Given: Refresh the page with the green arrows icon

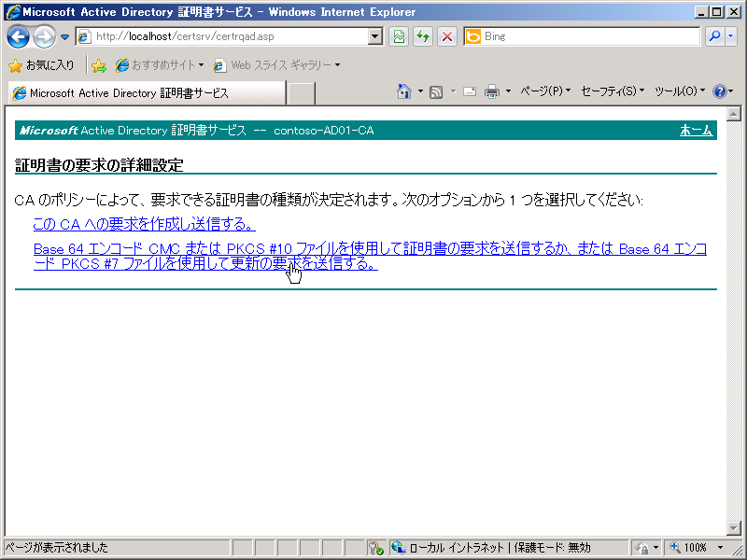Looking at the screenshot, I should [423, 36].
